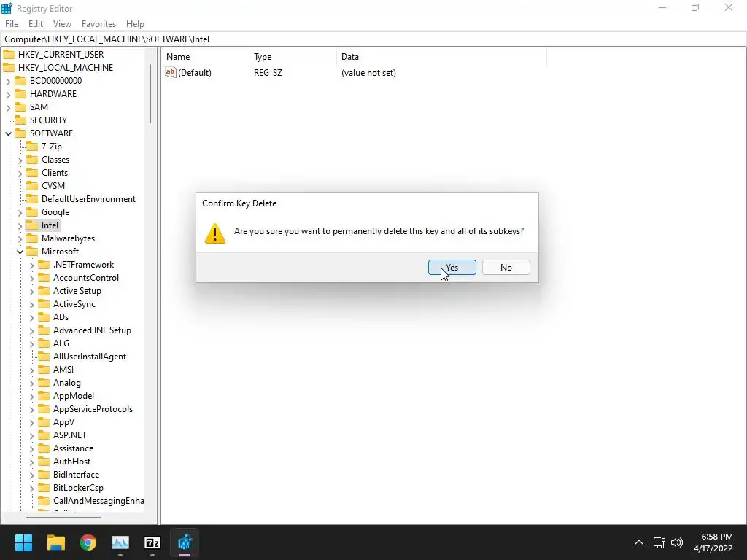
Task: Collapse the Microsoft key
Action: [x=20, y=252]
